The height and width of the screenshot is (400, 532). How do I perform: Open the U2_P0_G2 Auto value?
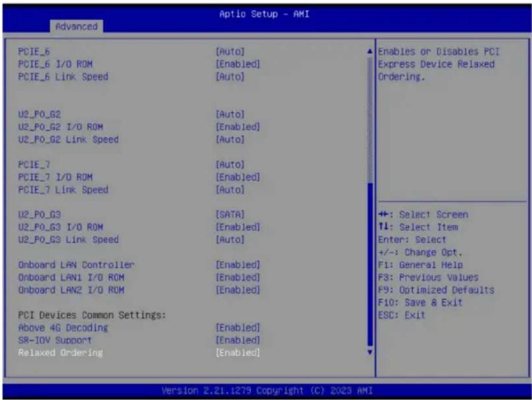click(x=230, y=114)
